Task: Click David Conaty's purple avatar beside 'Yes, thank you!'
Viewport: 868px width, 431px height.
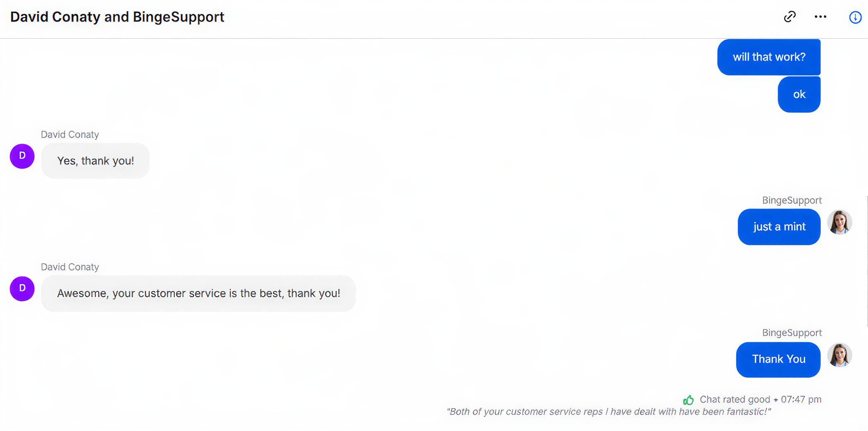Action: (22, 156)
